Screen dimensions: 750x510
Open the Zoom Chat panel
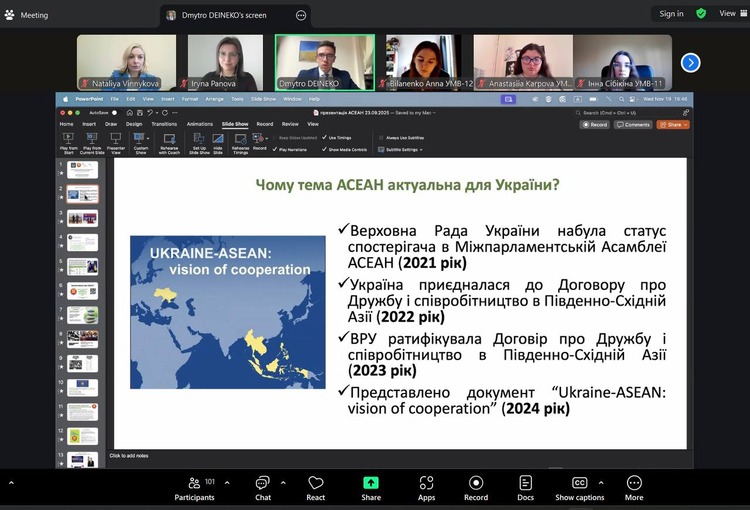click(262, 483)
